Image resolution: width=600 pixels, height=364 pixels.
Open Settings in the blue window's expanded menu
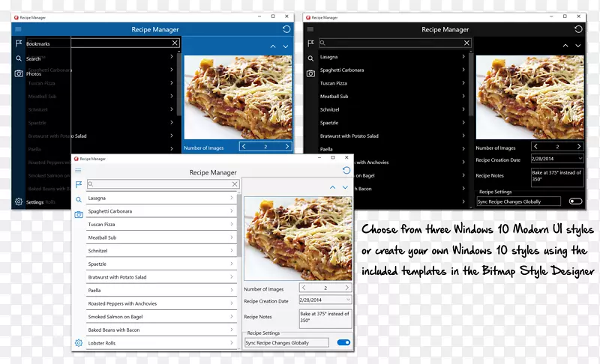point(35,202)
